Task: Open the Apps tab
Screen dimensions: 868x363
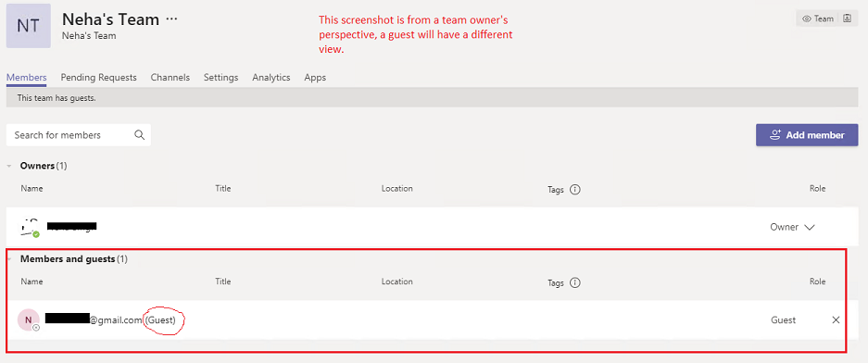Action: (315, 78)
